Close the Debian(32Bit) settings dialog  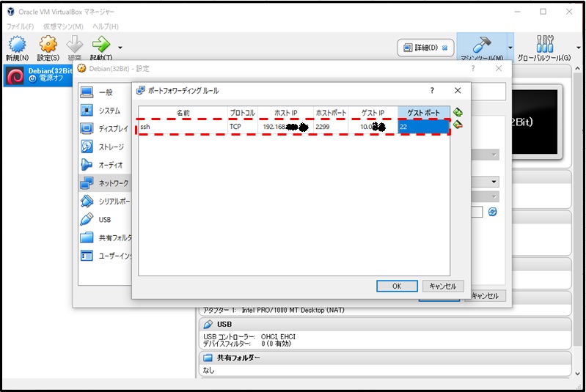point(499,68)
